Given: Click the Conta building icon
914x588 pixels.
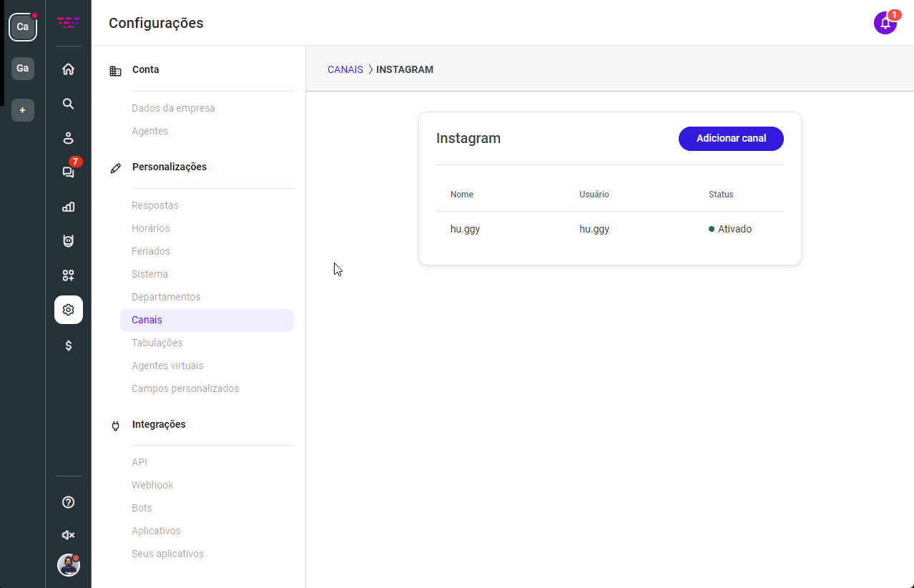Looking at the screenshot, I should pyautogui.click(x=115, y=71).
